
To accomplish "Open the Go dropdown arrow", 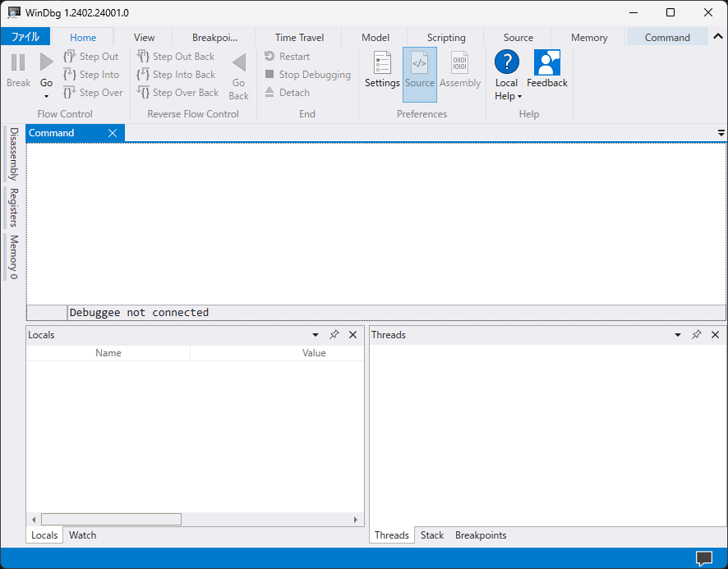I will point(46,97).
